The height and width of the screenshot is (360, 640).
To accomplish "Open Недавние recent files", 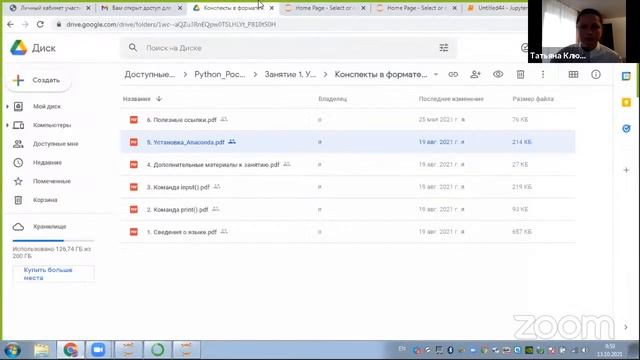I will coord(47,163).
